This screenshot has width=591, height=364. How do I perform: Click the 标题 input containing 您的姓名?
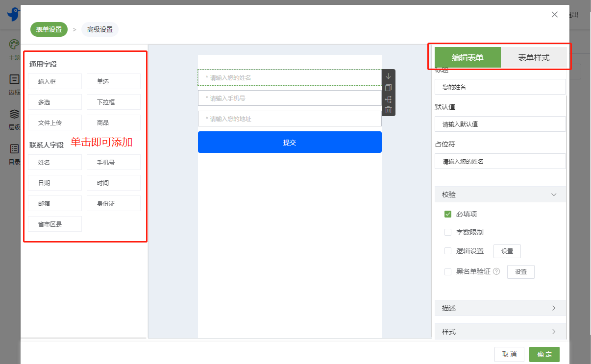tap(500, 87)
